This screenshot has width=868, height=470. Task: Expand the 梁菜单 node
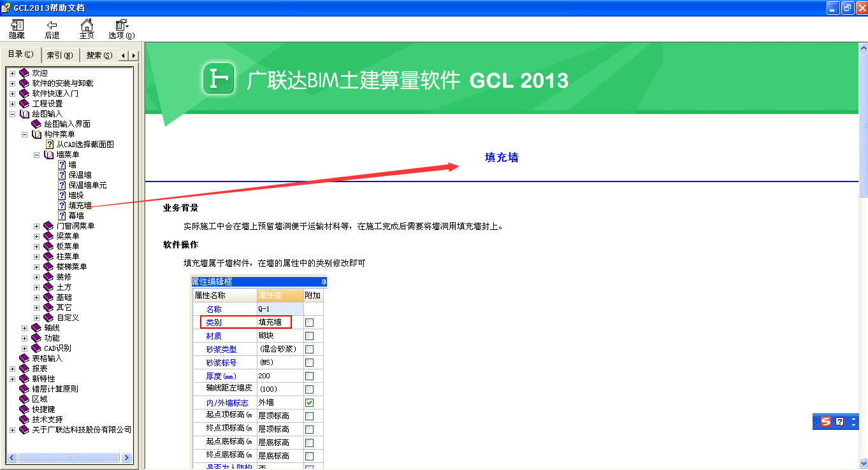(x=36, y=236)
